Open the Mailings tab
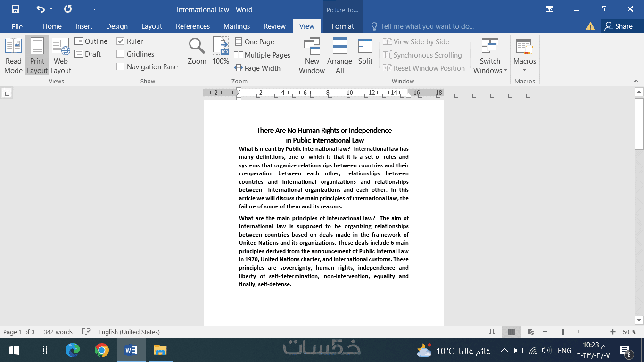Screen dimensions: 644x362 click(237, 26)
